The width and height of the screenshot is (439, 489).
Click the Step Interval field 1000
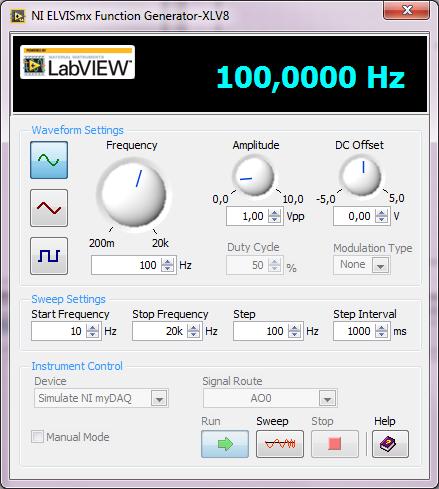click(354, 331)
